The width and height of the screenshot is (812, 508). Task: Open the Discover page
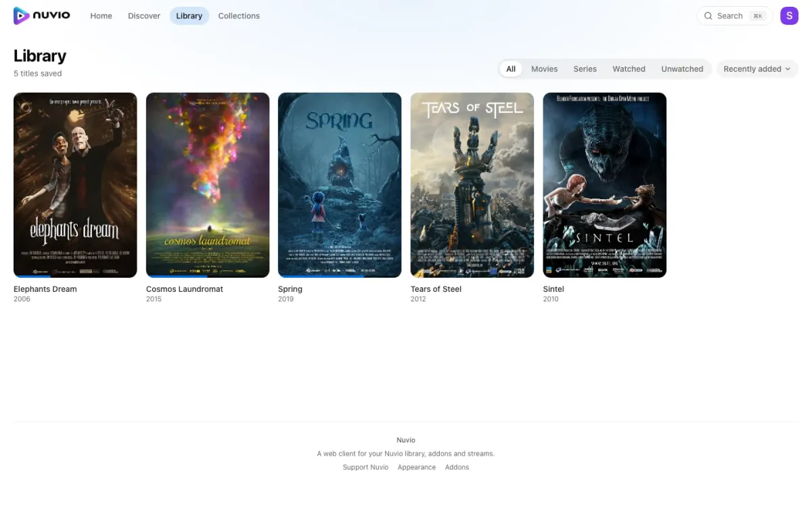[x=144, y=16]
